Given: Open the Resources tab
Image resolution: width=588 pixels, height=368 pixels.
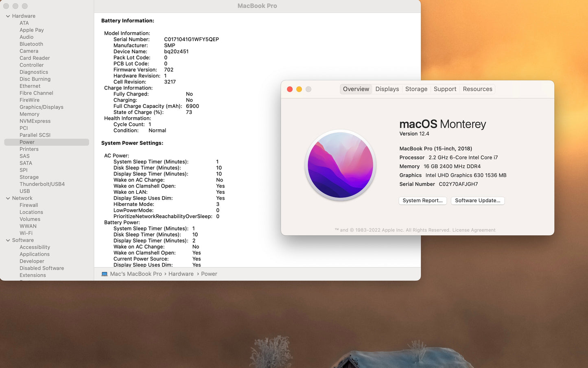Looking at the screenshot, I should (477, 89).
